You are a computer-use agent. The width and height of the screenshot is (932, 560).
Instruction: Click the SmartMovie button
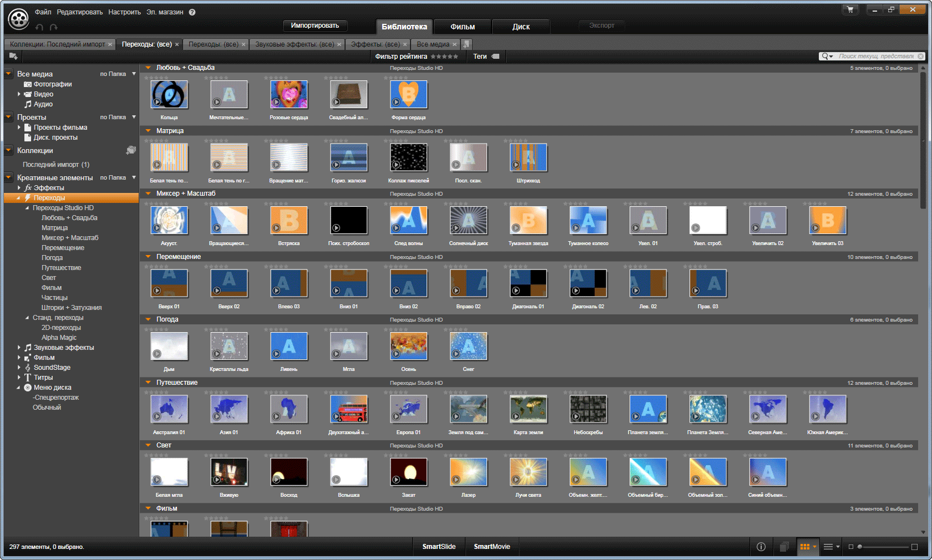(492, 547)
